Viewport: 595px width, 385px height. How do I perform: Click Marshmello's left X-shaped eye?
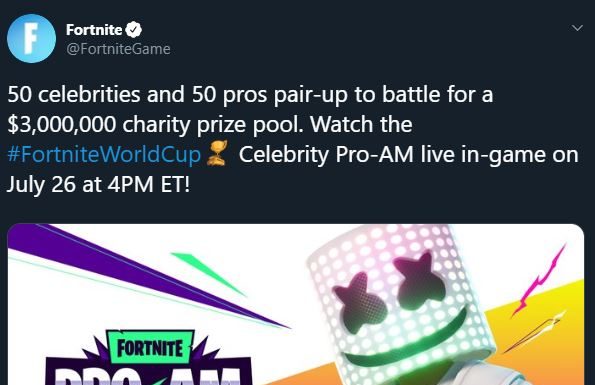point(357,302)
